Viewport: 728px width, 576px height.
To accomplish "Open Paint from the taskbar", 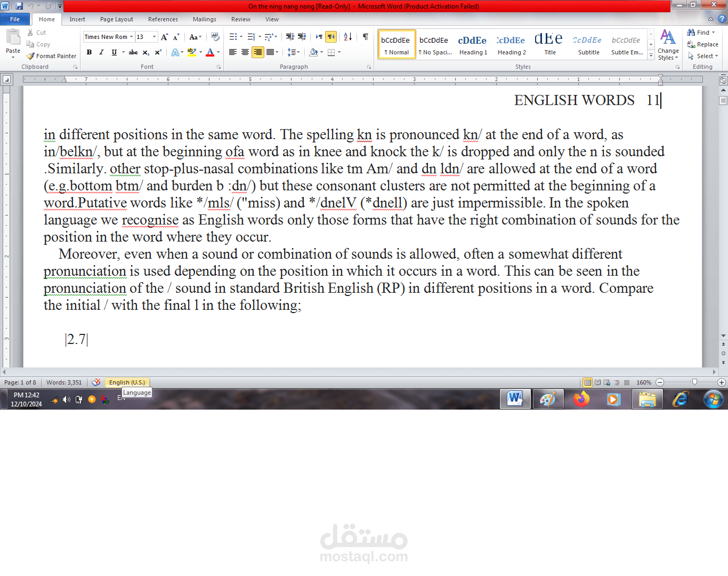I will pos(548,399).
